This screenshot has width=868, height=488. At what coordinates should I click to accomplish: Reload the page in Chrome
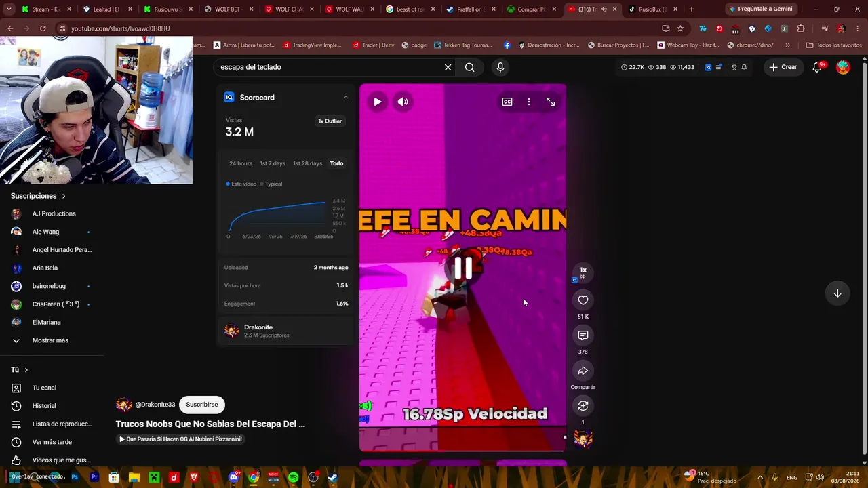pyautogui.click(x=43, y=28)
